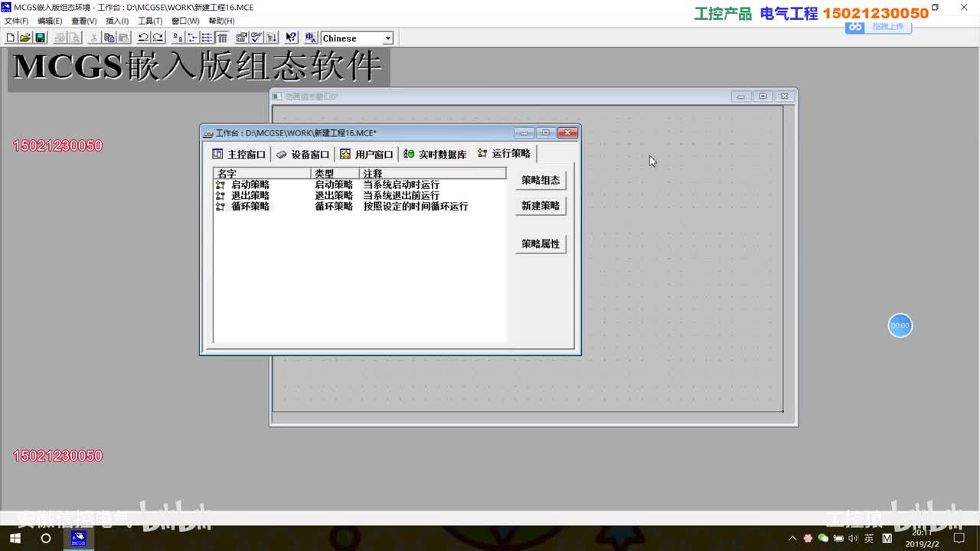Click the 名字 column header

click(263, 174)
